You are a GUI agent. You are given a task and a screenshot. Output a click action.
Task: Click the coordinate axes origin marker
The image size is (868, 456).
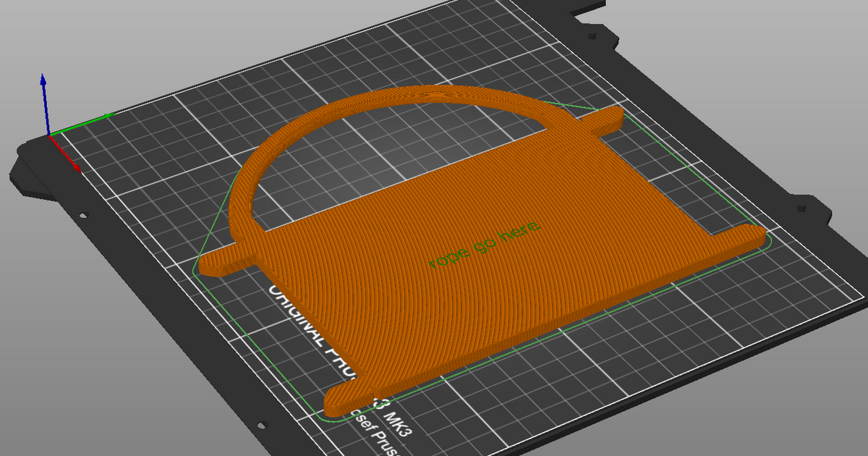51,134
